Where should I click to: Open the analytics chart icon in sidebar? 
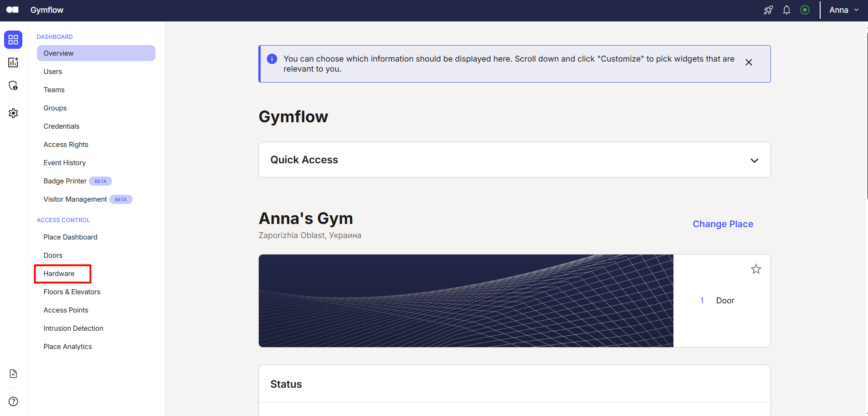pos(13,62)
